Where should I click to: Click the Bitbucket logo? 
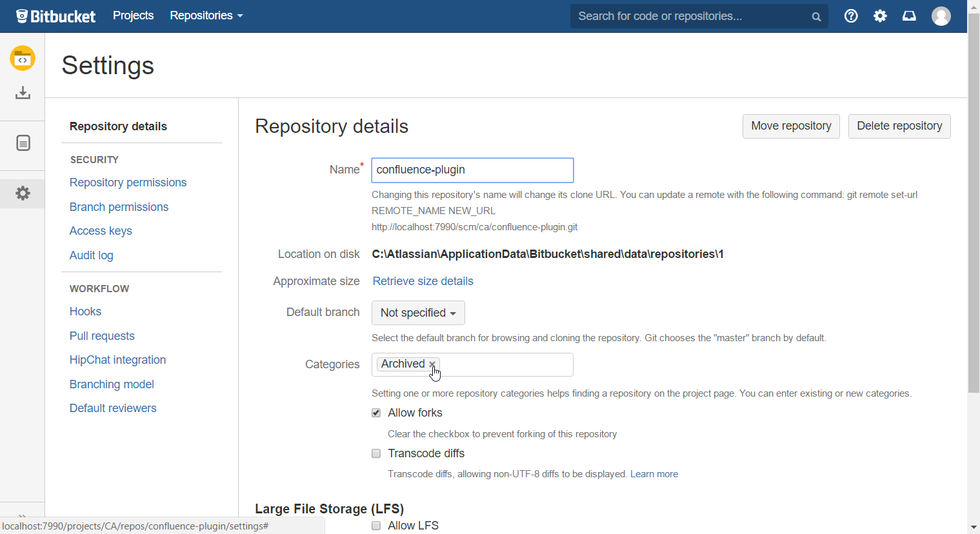coord(55,15)
